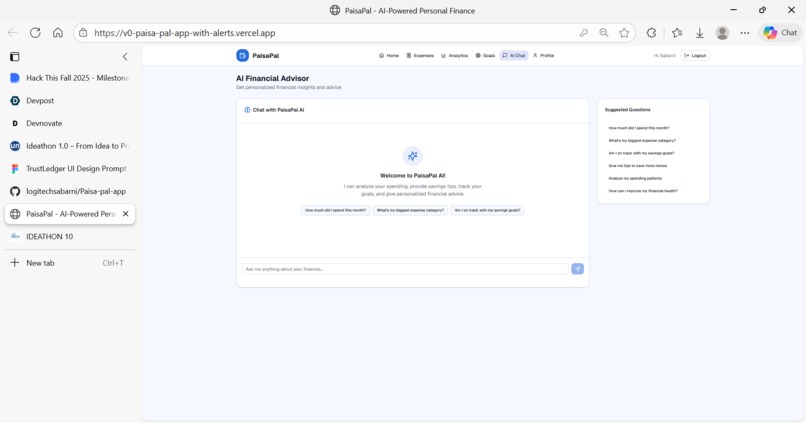Screen dimensions: 806x423
Task: Send the chat message with the send icon
Action: pos(577,269)
